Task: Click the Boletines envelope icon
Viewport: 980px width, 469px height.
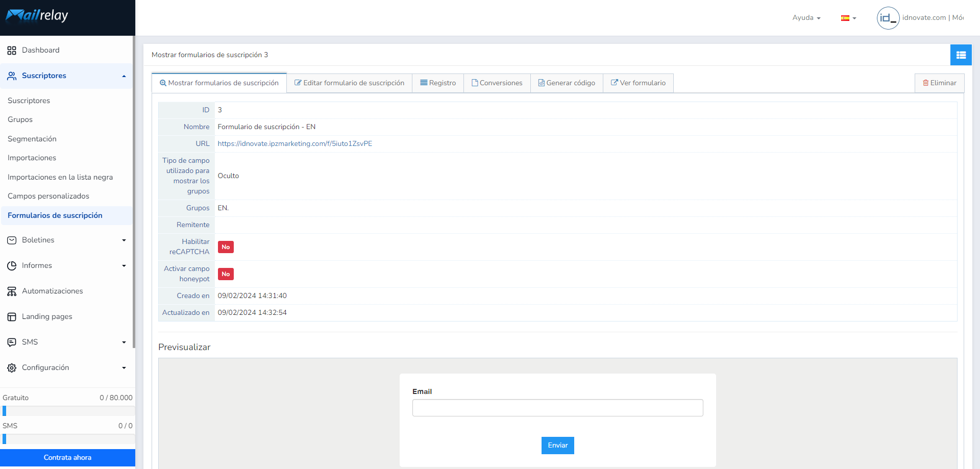Action: 12,240
